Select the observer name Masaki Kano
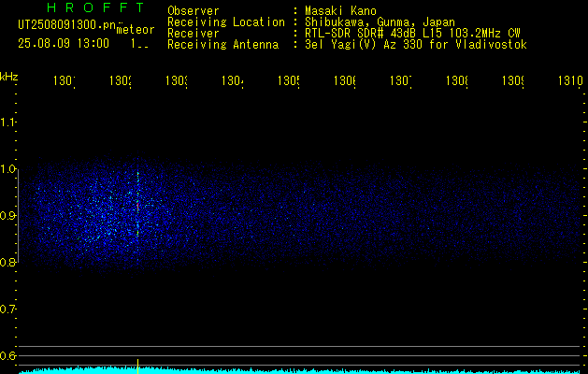Screen dimensions: 588x374 (x=340, y=11)
